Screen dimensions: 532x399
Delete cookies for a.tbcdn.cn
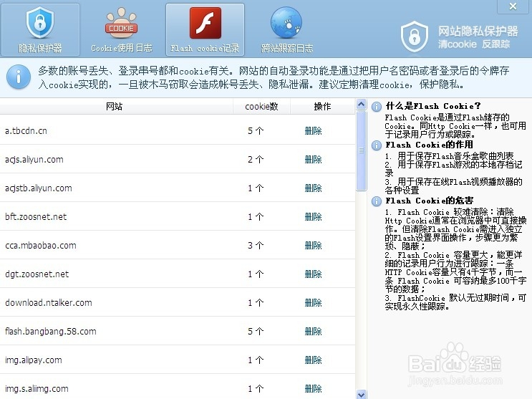[313, 131]
